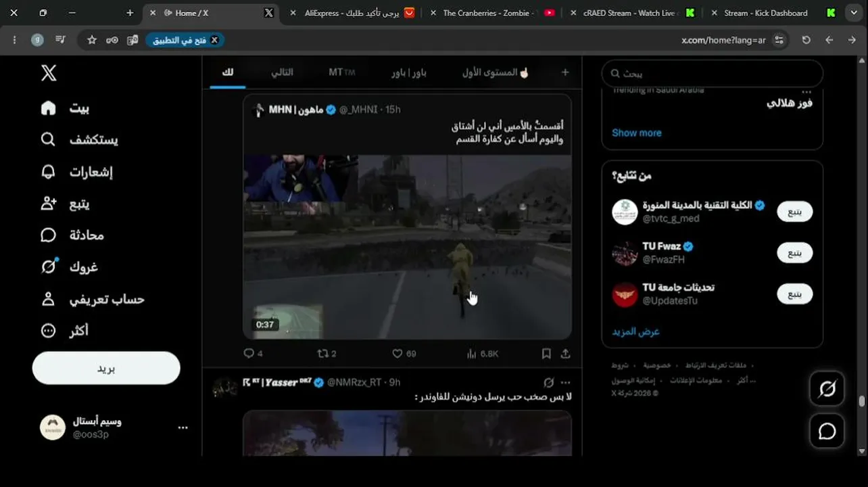Follow الكلية التقنية بالمدينة المنورة

[x=795, y=212]
